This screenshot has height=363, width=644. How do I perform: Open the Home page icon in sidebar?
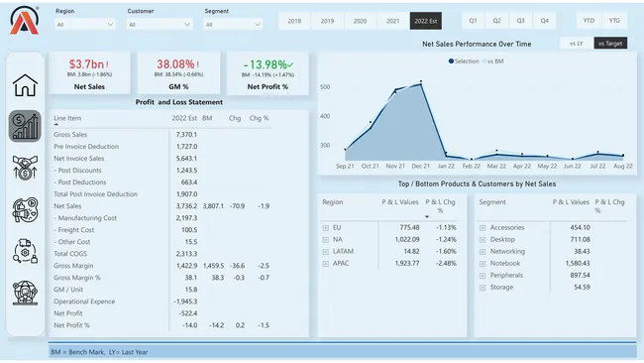click(25, 85)
